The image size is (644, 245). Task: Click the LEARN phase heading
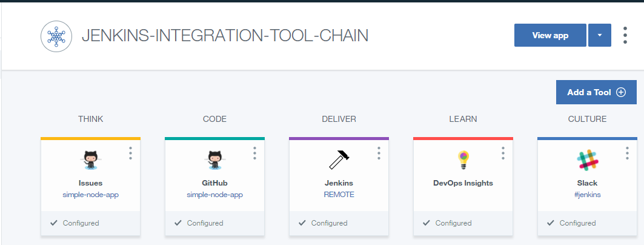(x=463, y=119)
